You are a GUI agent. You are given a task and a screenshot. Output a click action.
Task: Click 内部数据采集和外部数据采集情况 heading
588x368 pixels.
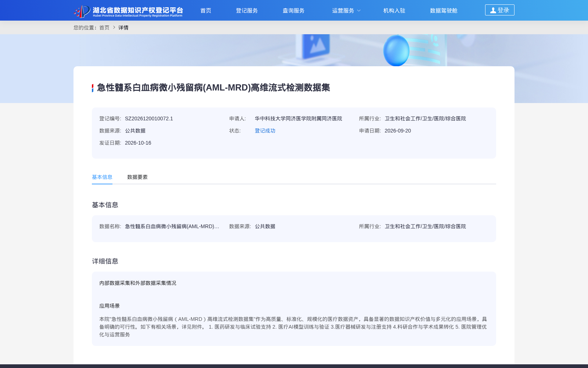point(138,283)
